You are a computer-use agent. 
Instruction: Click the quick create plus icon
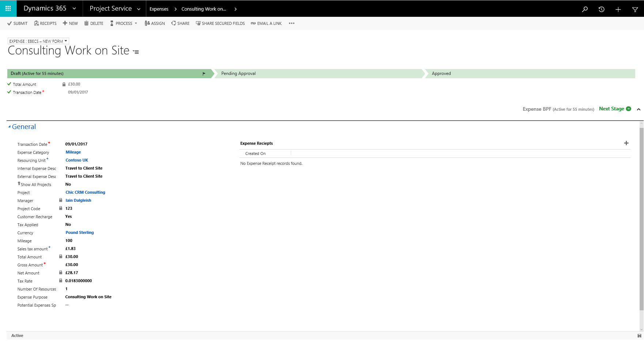pyautogui.click(x=618, y=9)
